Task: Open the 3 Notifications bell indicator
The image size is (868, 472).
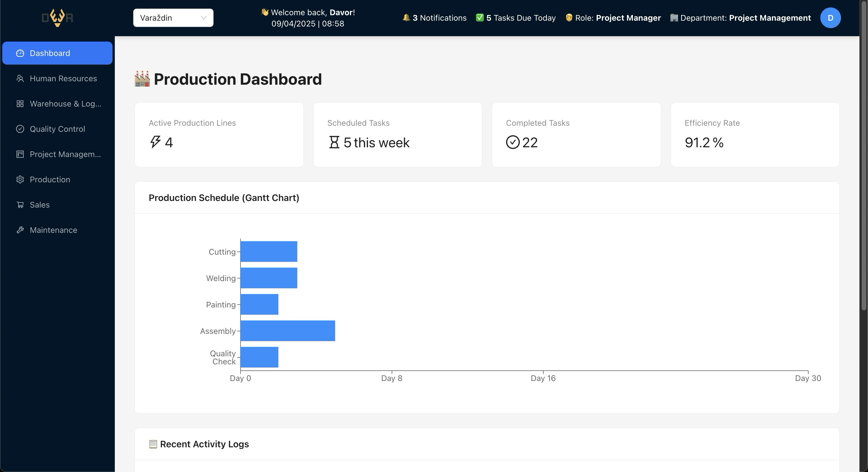Action: (x=434, y=18)
